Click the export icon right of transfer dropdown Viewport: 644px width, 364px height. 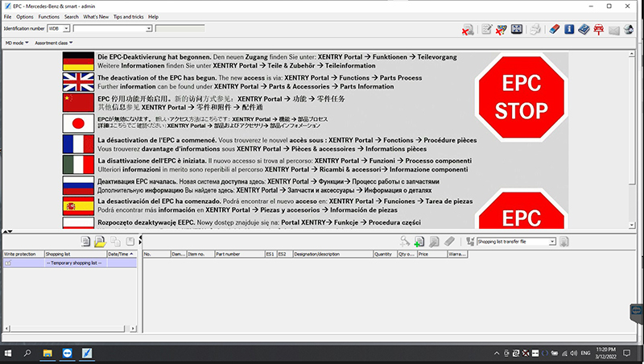[x=564, y=242]
